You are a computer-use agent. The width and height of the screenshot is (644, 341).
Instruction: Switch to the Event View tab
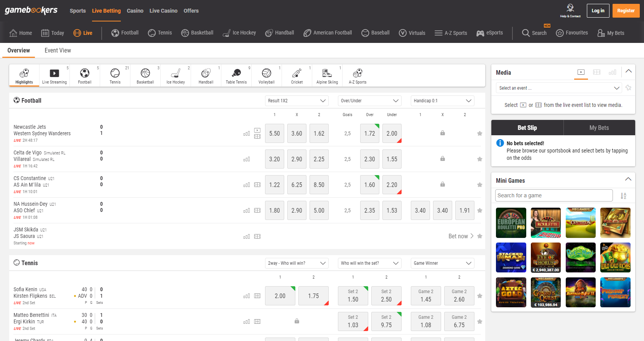point(58,51)
